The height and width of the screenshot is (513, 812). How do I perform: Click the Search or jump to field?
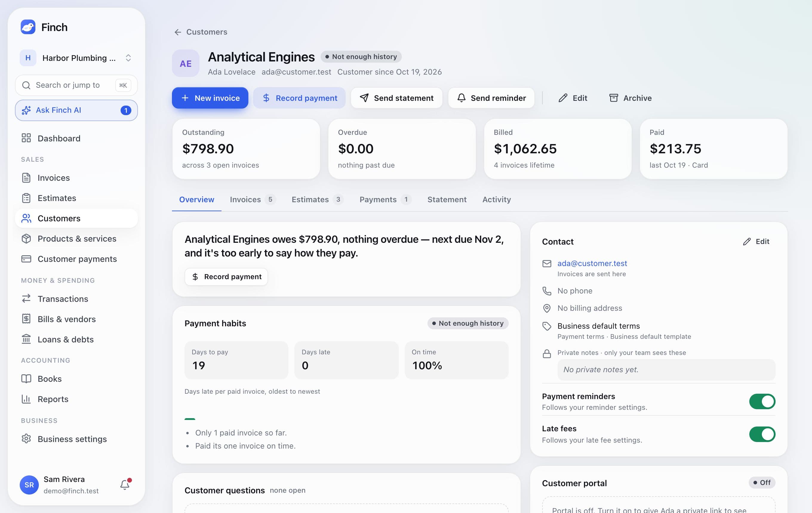(x=76, y=85)
